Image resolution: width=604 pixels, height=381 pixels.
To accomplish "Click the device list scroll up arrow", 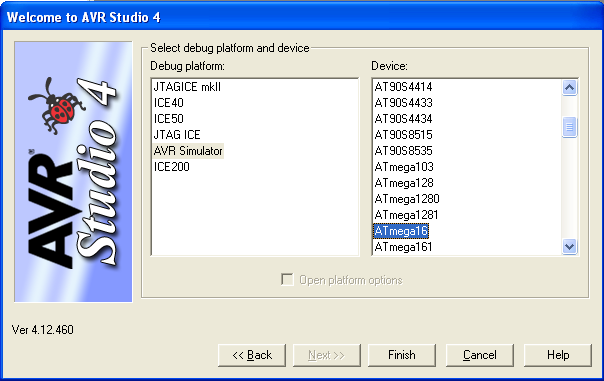I will point(569,88).
